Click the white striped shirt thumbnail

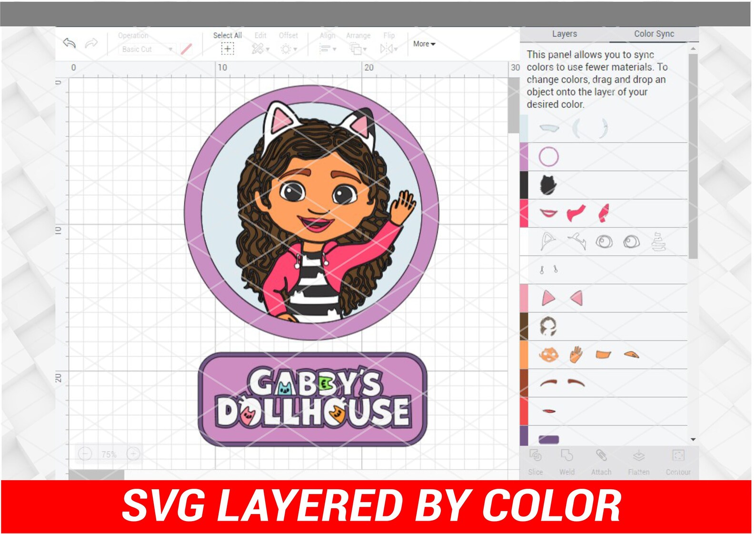tap(659, 242)
